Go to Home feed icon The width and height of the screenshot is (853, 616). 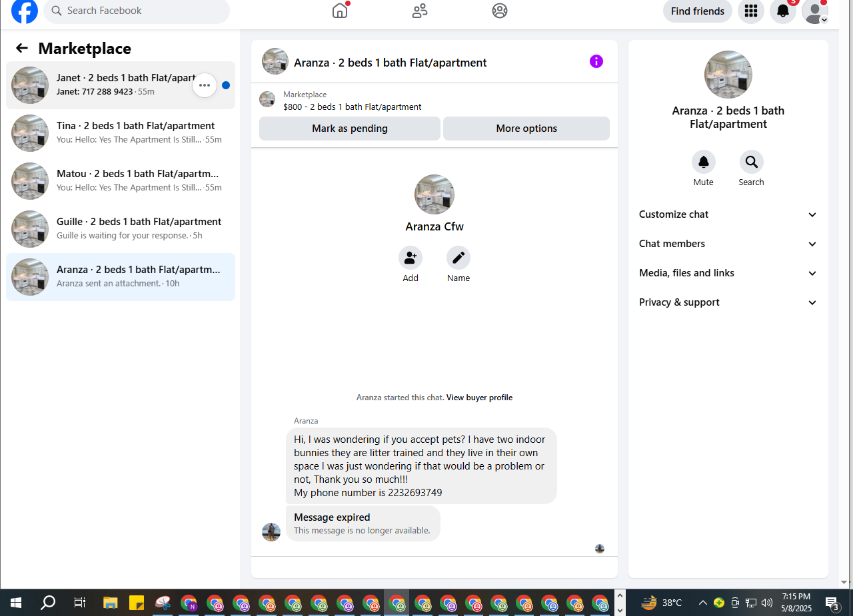[x=340, y=11]
